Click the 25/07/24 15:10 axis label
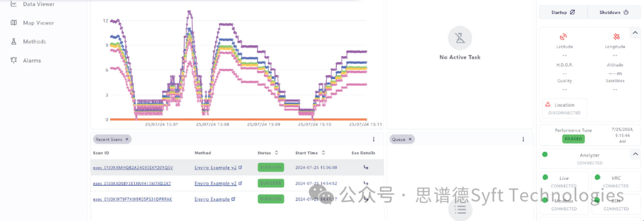The height and width of the screenshot is (221, 644). coord(315,124)
